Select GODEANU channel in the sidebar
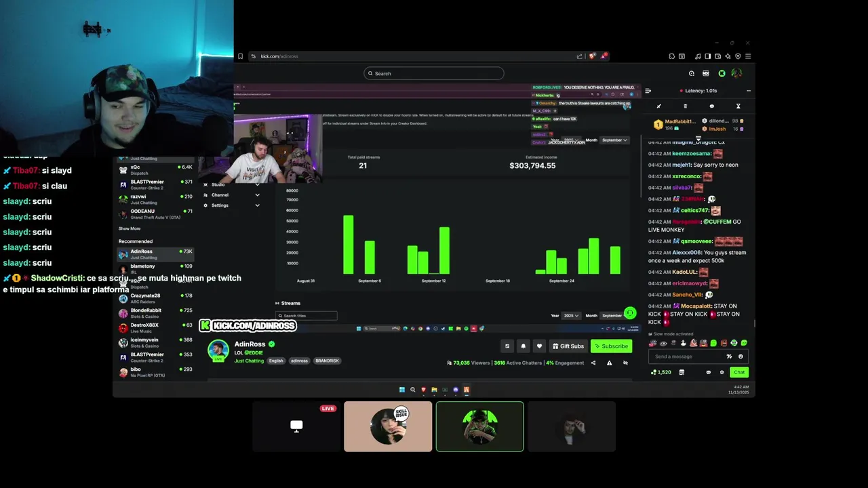 pyautogui.click(x=155, y=213)
